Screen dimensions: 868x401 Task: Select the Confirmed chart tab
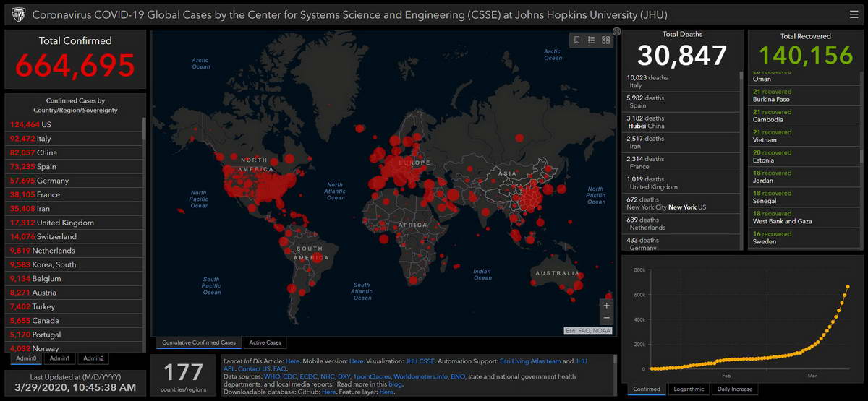[x=646, y=389]
